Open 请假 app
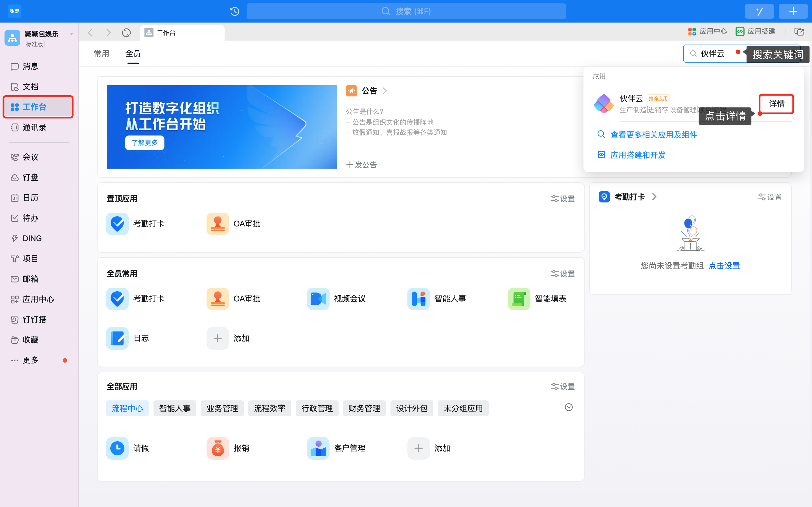This screenshot has height=507, width=812. click(x=128, y=448)
